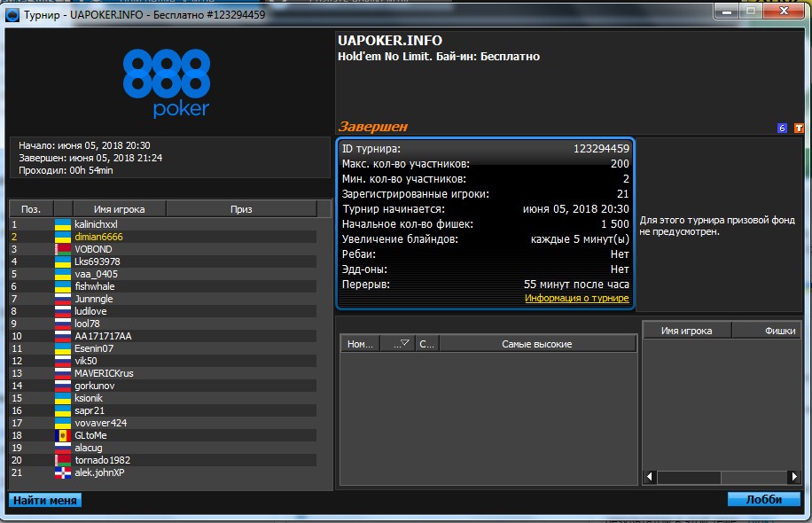Click the Зарегистрированные игроки row

(x=485, y=194)
